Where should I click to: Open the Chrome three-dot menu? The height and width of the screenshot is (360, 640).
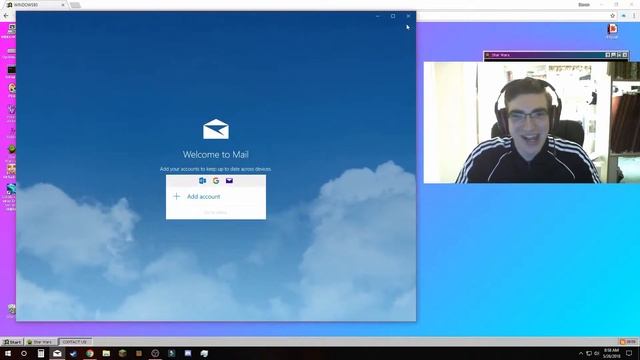point(634,16)
